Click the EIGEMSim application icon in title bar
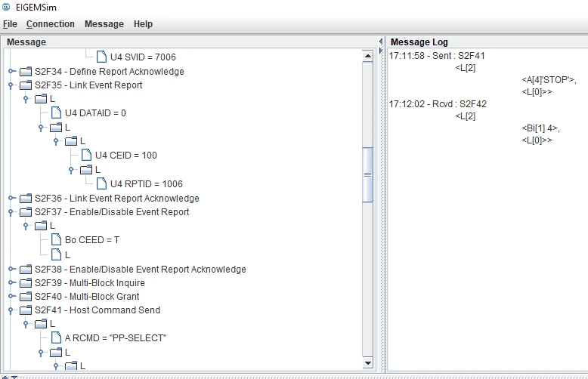Viewport: 588px width, 379px height. [7, 7]
